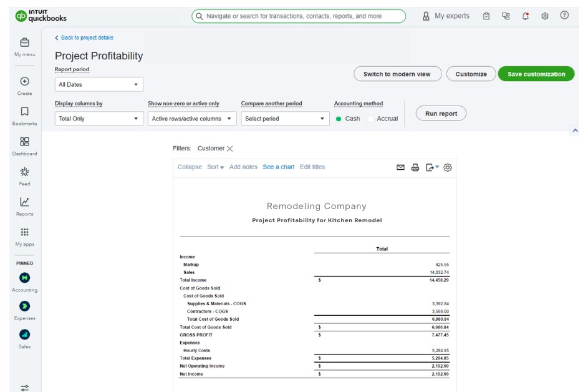
Task: Select the export report icon
Action: pos(431,167)
